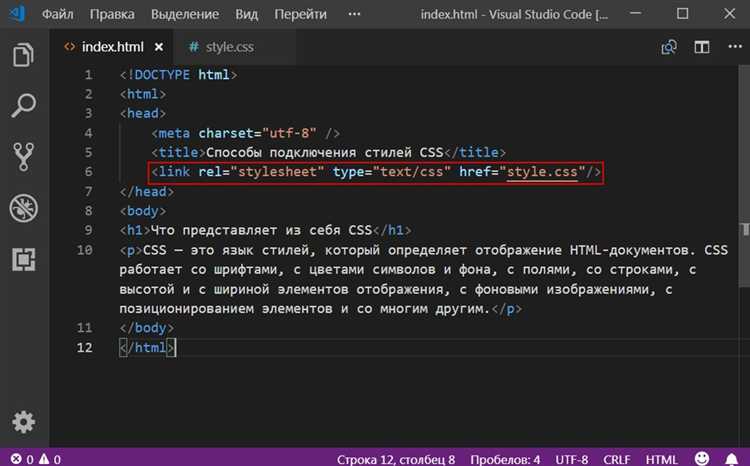This screenshot has width=750, height=466.
Task: Click the Manage gear icon
Action: [23, 421]
